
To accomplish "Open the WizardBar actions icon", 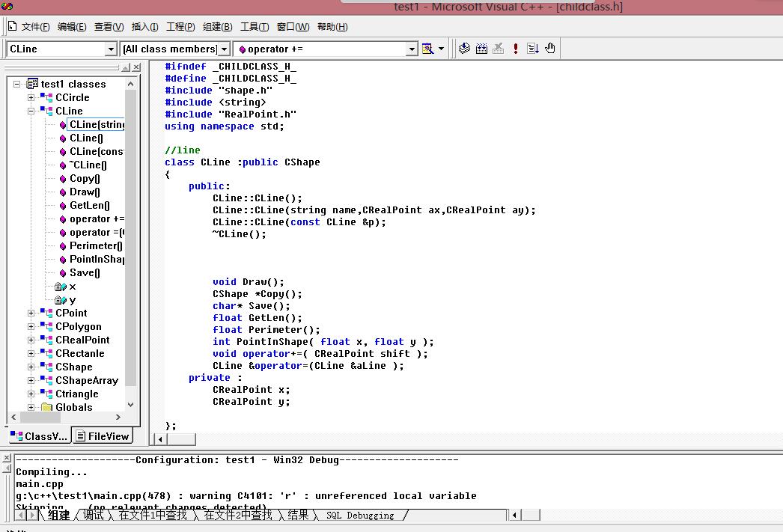I will click(427, 49).
